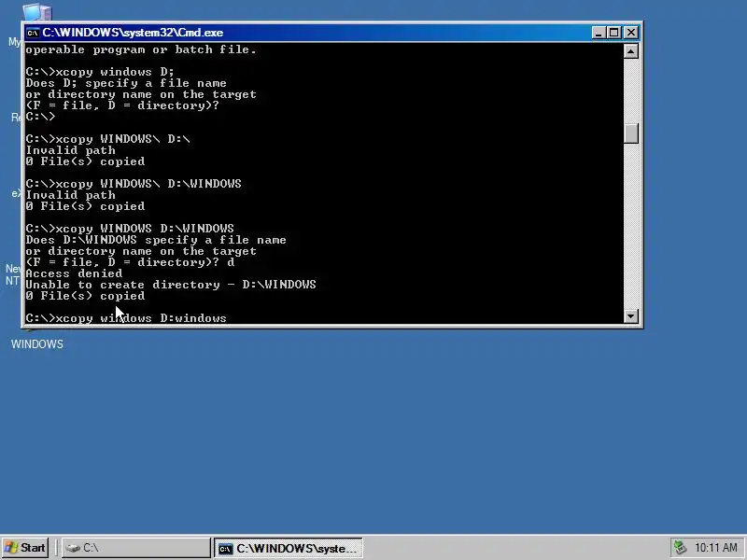Click the 'xcopy windows D:windows' command line

pos(126,318)
